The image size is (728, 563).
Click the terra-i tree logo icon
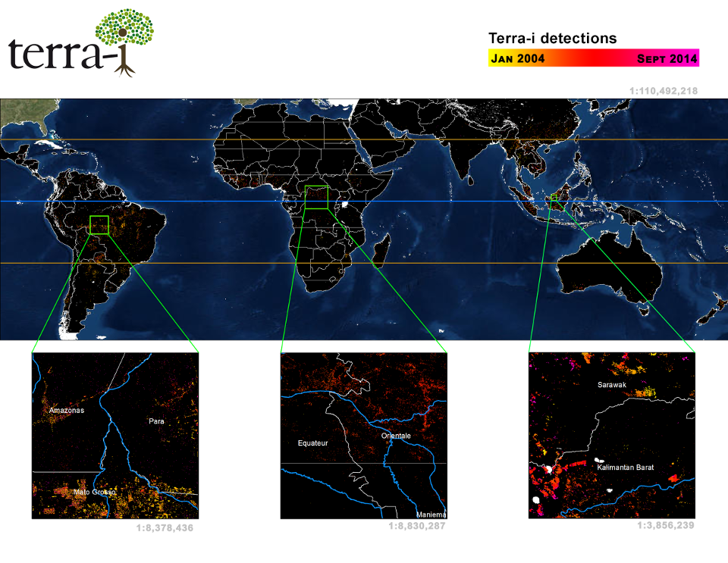[x=125, y=39]
